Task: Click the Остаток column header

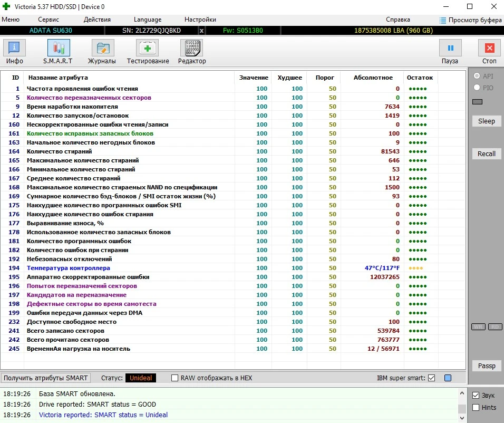Action: coord(420,78)
